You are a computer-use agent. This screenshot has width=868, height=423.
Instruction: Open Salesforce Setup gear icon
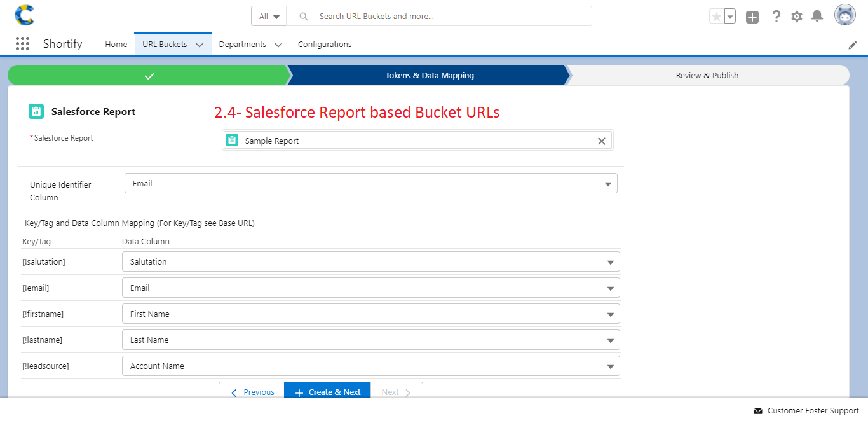click(796, 16)
